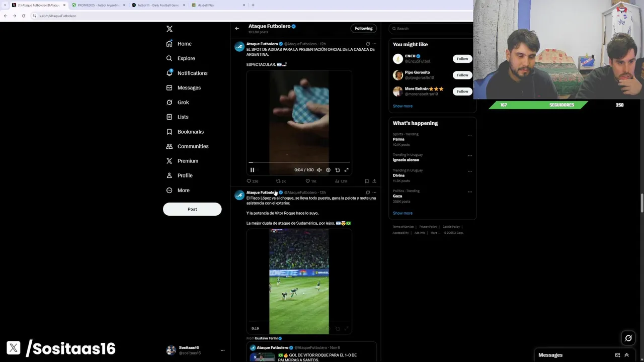
Task: Show more suggested accounts under You might like
Action: (403, 106)
